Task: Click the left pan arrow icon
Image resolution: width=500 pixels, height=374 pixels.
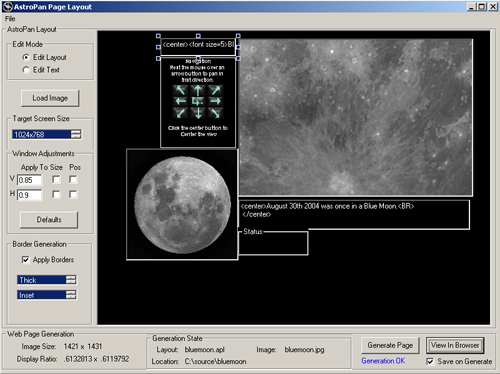Action: [180, 101]
